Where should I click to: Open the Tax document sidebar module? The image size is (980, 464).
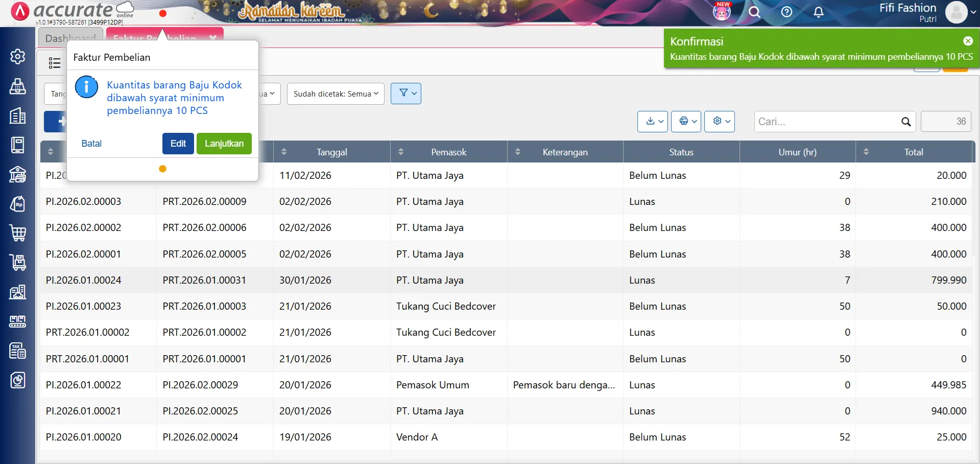18,351
